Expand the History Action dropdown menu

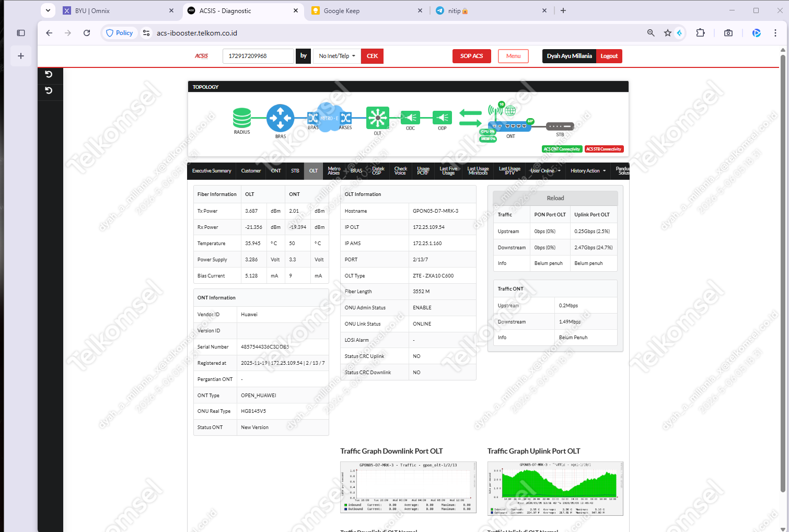point(588,171)
